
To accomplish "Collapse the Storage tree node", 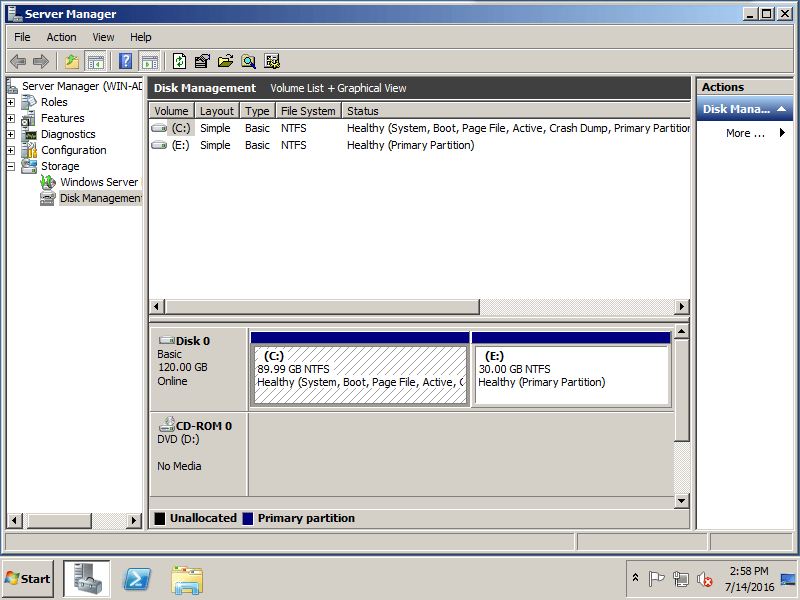I will click(x=11, y=166).
